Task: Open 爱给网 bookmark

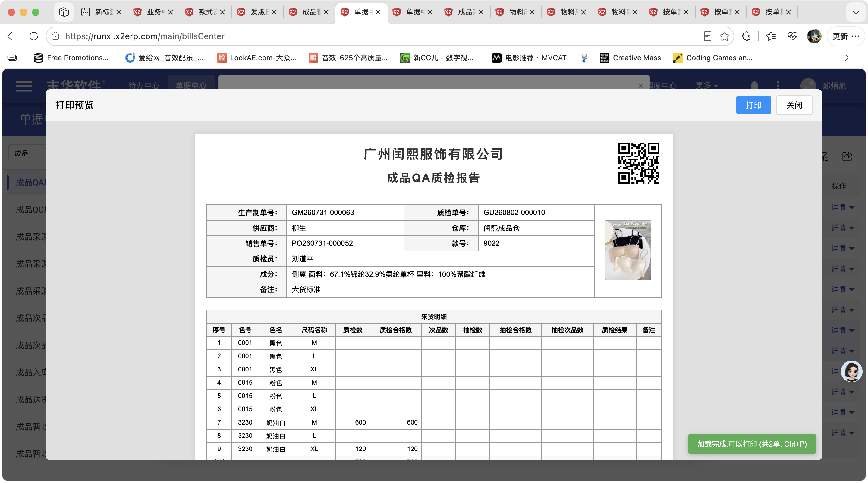Action: (164, 58)
